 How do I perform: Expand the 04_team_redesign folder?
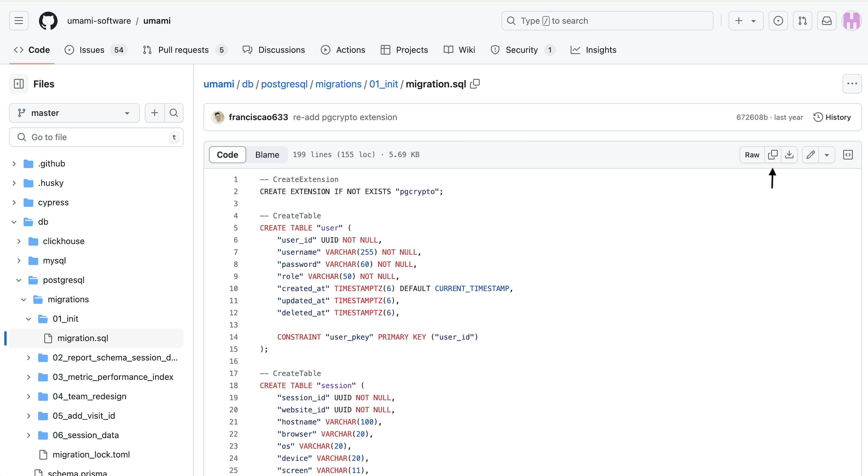[x=29, y=396]
